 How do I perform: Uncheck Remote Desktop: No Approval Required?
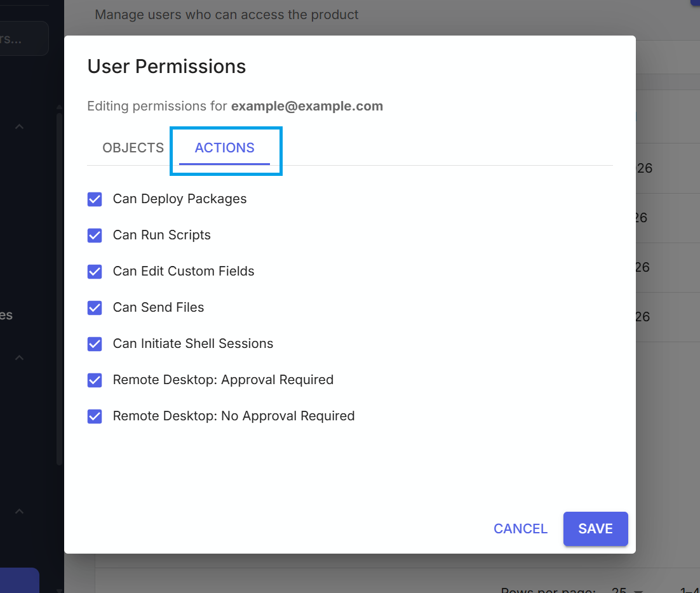click(x=94, y=416)
